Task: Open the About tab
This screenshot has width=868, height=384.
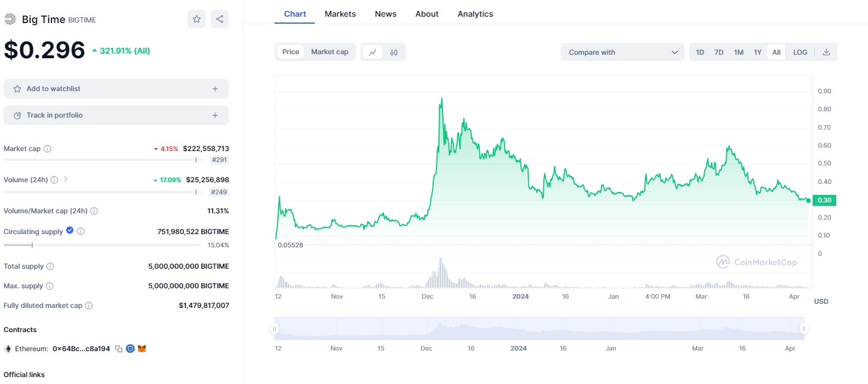Action: (x=427, y=14)
